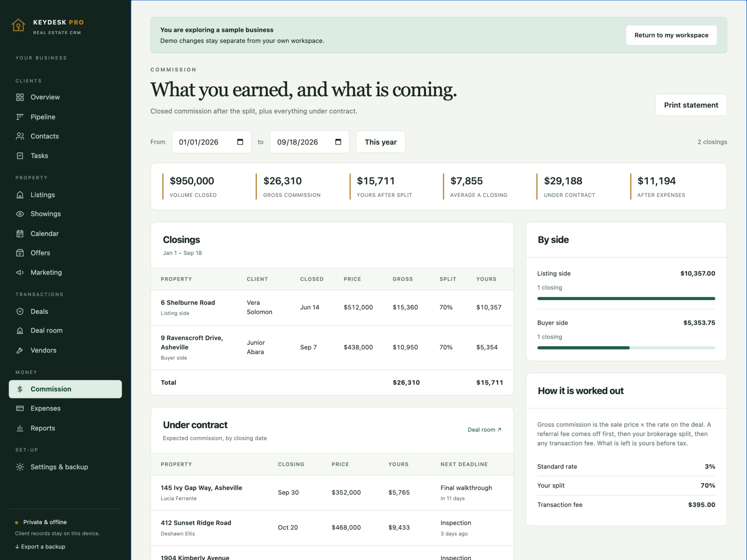
Task: Click the Reports bar chart icon
Action: tap(20, 428)
